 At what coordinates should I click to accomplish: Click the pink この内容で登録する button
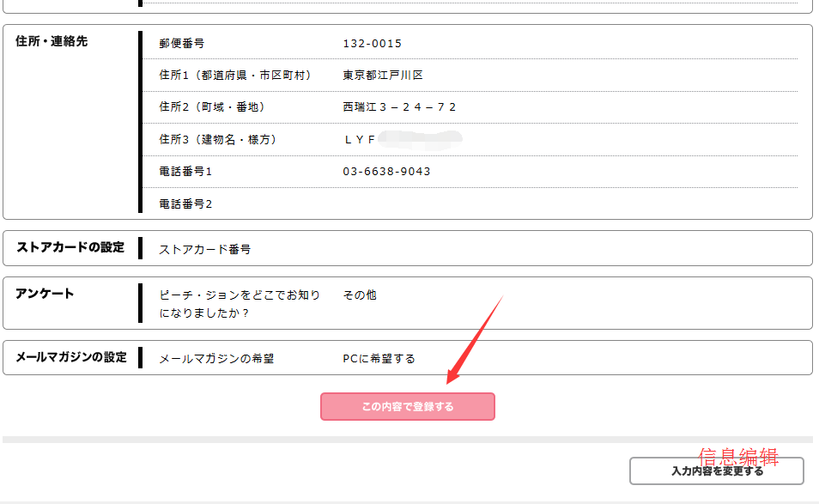coord(408,407)
